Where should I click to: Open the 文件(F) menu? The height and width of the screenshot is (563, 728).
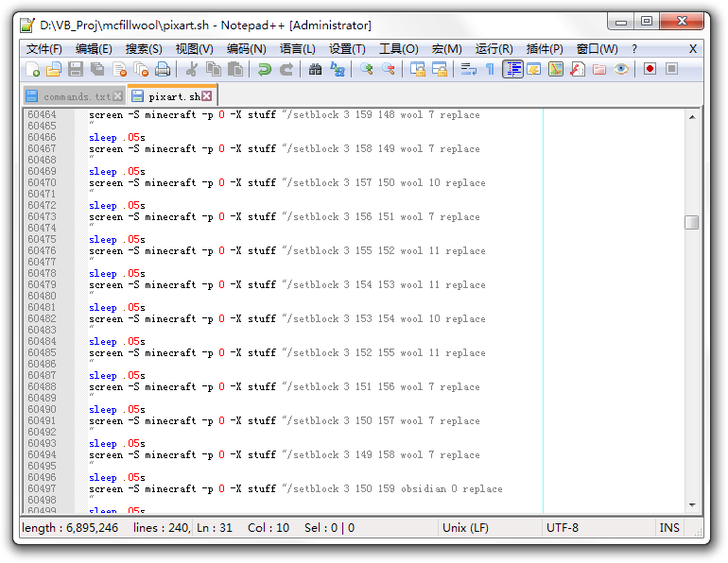click(43, 49)
